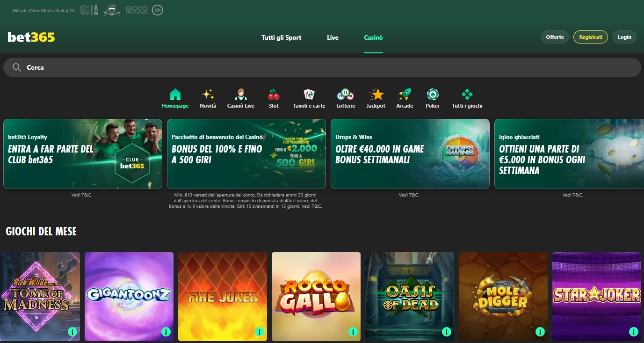The image size is (644, 343).
Task: Select the Slot category icon
Action: 273,95
